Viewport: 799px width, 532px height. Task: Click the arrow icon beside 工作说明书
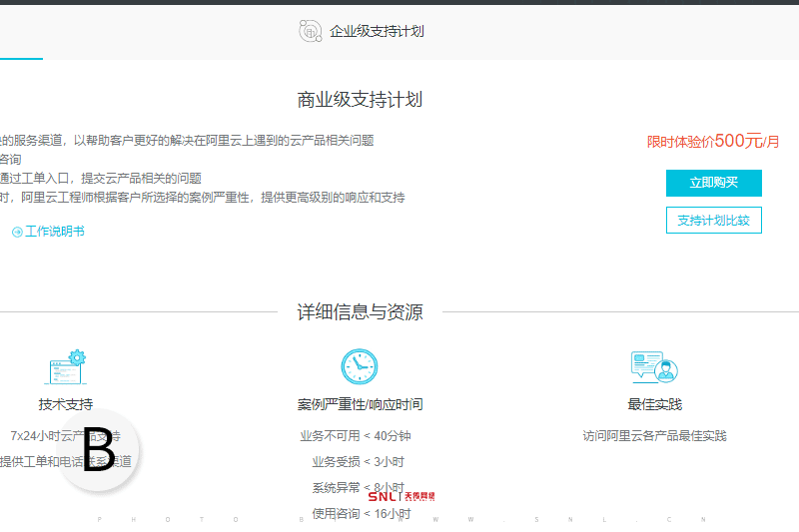(17, 233)
